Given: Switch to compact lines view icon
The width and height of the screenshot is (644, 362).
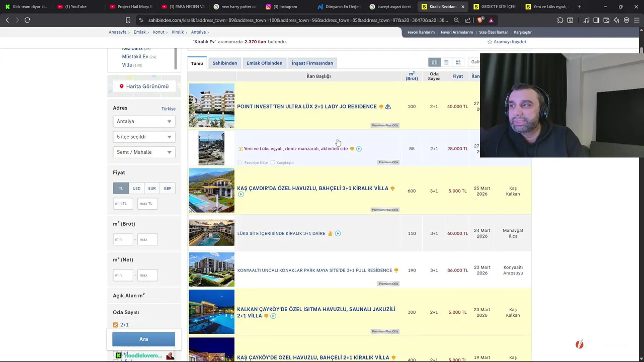Looking at the screenshot, I should coord(446,62).
